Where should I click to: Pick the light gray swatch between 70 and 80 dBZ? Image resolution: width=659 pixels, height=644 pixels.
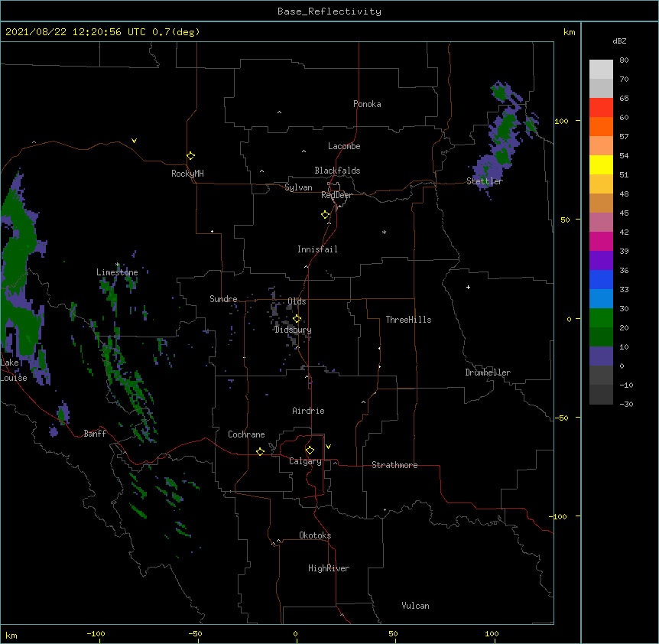coord(601,70)
